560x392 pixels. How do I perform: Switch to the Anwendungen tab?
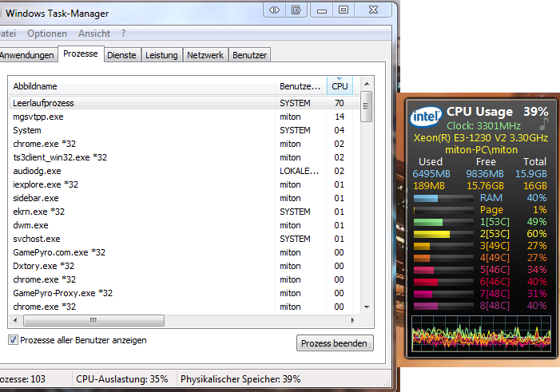[27, 55]
